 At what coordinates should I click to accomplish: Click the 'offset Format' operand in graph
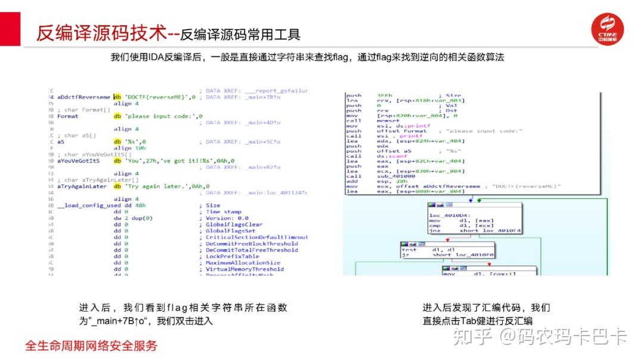(x=402, y=131)
